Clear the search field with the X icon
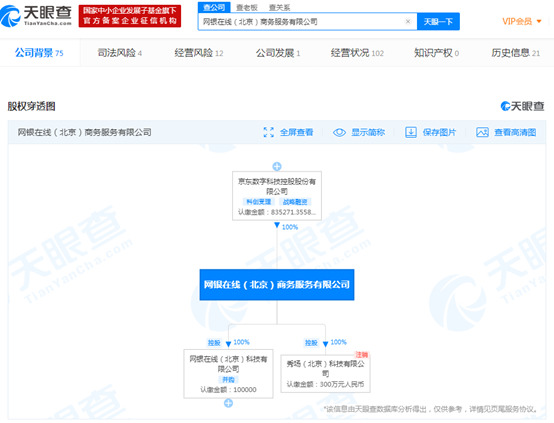The height and width of the screenshot is (423, 554). pos(408,22)
